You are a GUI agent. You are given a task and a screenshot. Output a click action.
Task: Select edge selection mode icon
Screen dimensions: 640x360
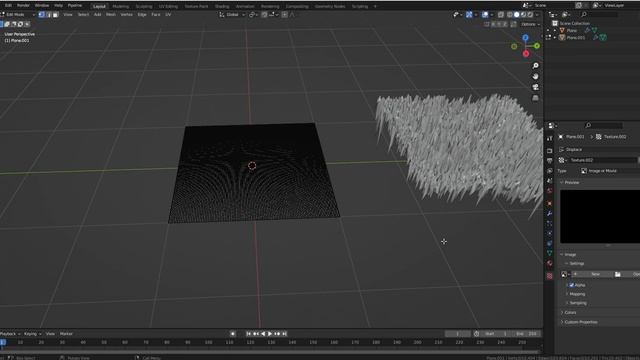point(49,14)
